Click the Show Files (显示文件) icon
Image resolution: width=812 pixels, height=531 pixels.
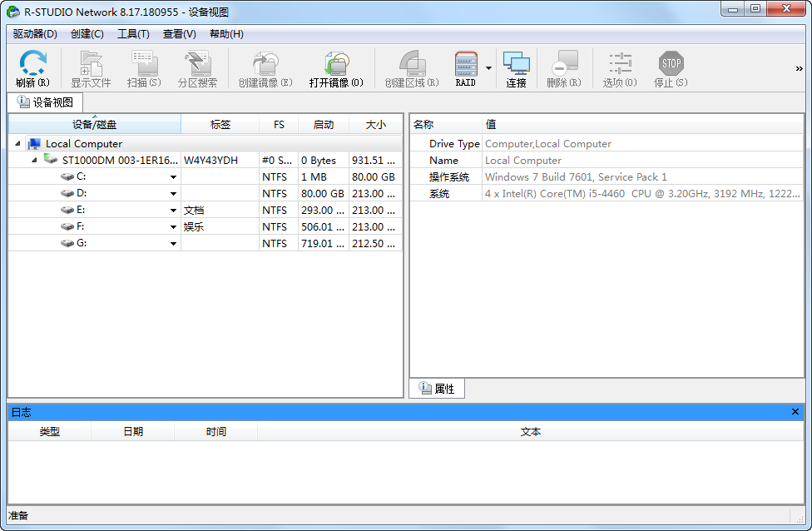pyautogui.click(x=91, y=64)
